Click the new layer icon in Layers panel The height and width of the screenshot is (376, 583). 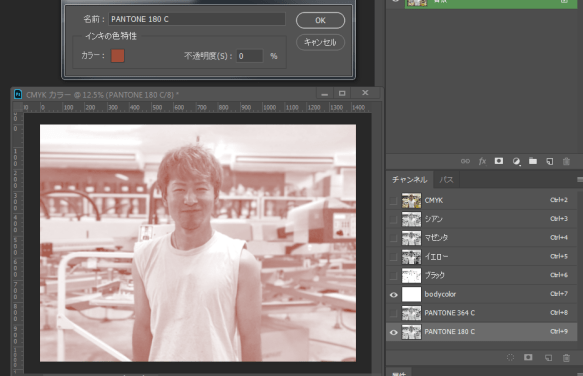[550, 161]
